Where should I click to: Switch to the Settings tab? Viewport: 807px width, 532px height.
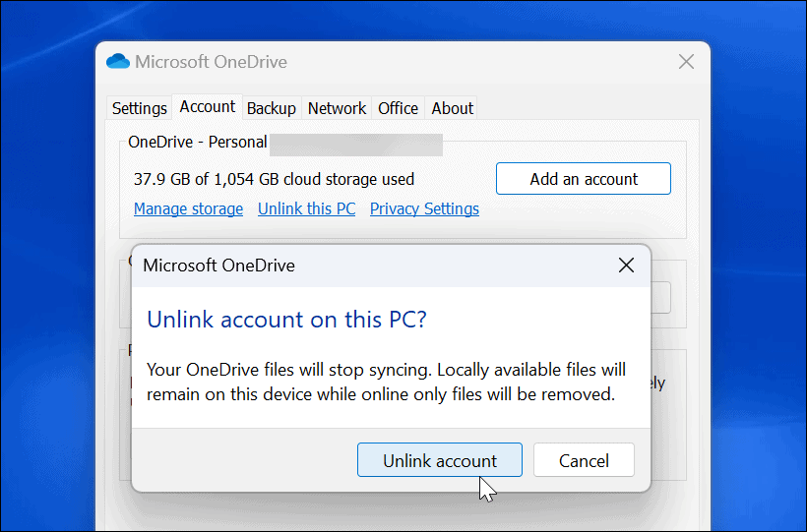coord(140,108)
